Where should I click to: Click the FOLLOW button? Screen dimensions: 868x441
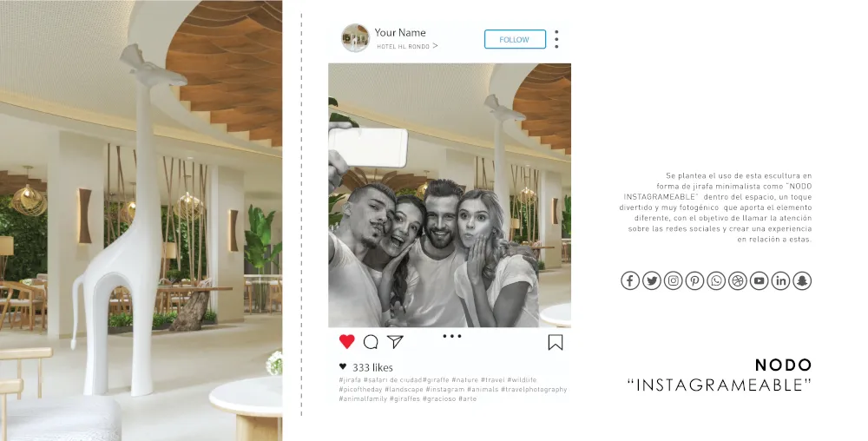515,39
